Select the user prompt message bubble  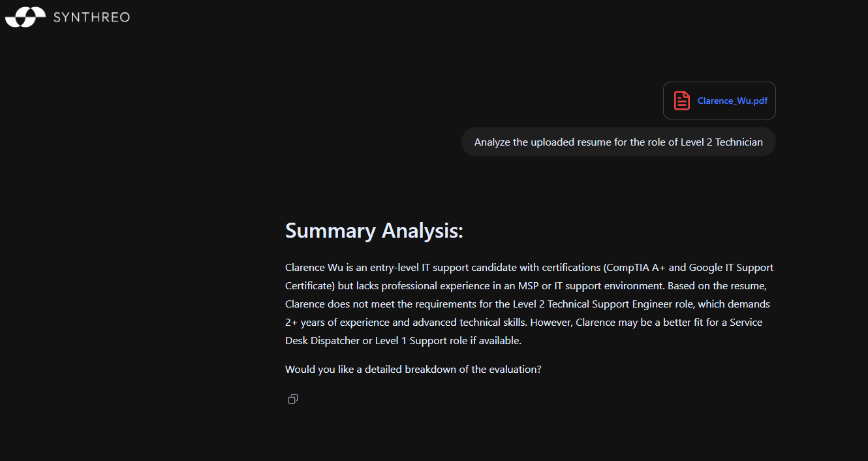point(618,142)
